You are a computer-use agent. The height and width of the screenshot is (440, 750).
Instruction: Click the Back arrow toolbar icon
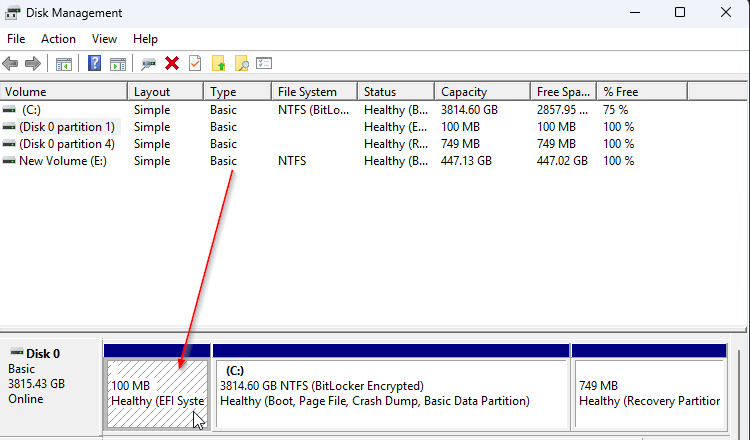click(x=11, y=63)
